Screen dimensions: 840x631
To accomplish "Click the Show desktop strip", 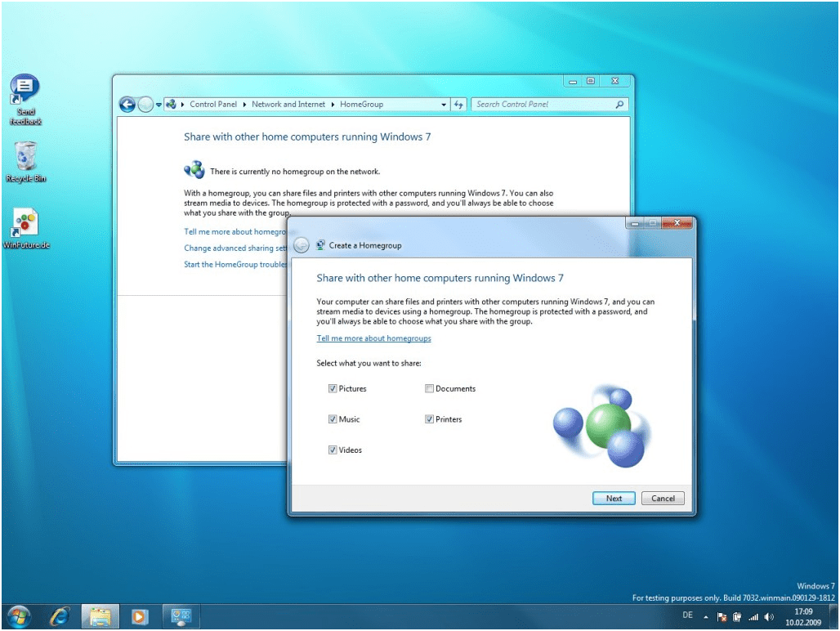I will (833, 617).
